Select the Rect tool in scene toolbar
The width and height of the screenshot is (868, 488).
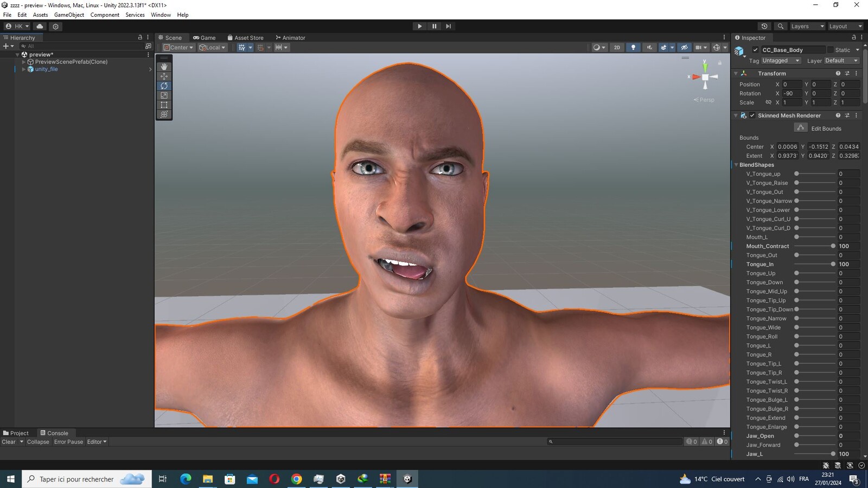(x=164, y=105)
